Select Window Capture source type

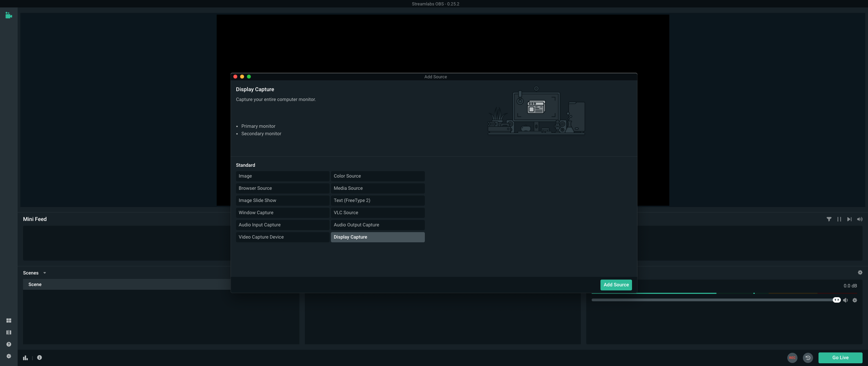coord(282,213)
